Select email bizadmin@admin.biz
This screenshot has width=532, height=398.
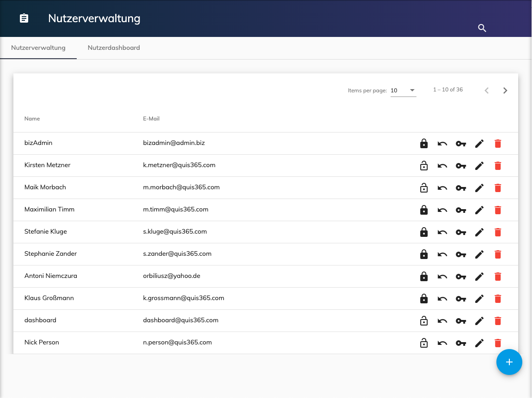174,143
